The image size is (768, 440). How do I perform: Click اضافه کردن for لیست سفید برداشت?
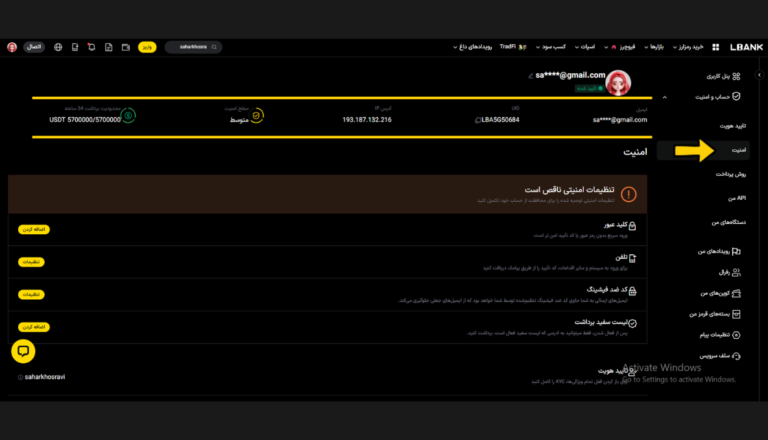coord(34,327)
